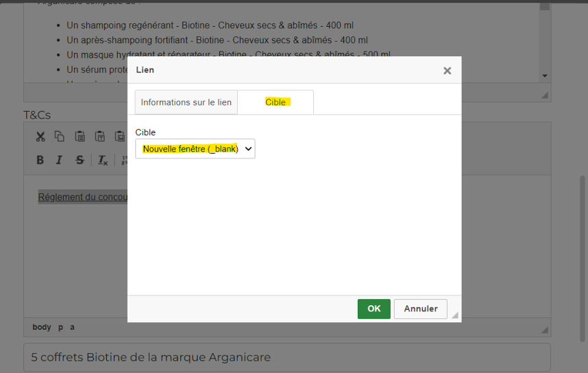The width and height of the screenshot is (588, 373).
Task: Click the Paste clipboard icon
Action: point(80,136)
